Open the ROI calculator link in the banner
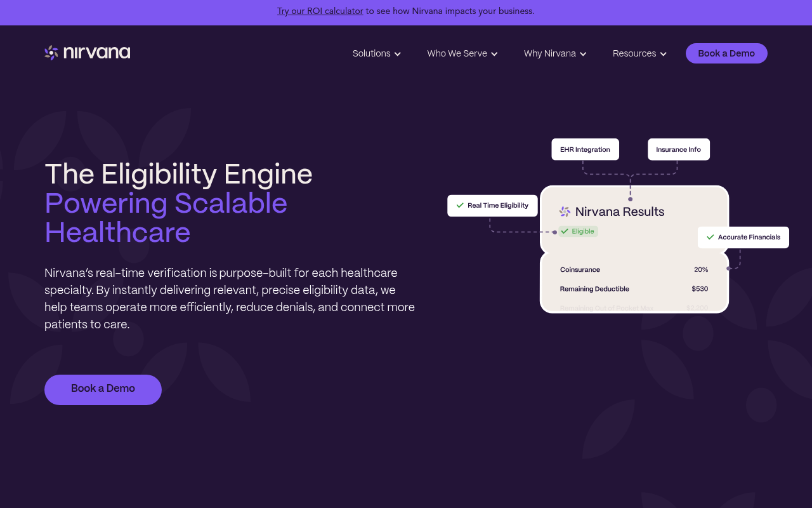Viewport: 812px width, 508px height. click(x=320, y=11)
